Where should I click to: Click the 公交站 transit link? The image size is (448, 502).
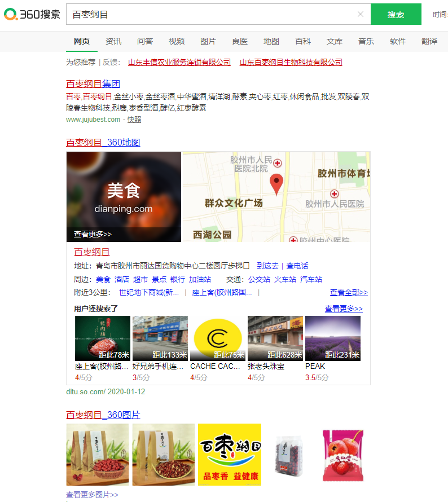(259, 279)
